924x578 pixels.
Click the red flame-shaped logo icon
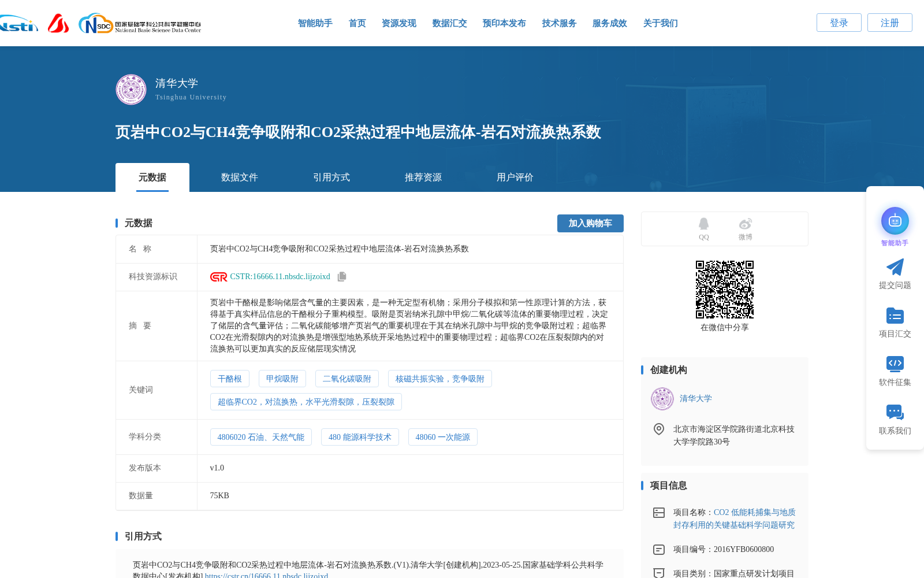[x=58, y=24]
